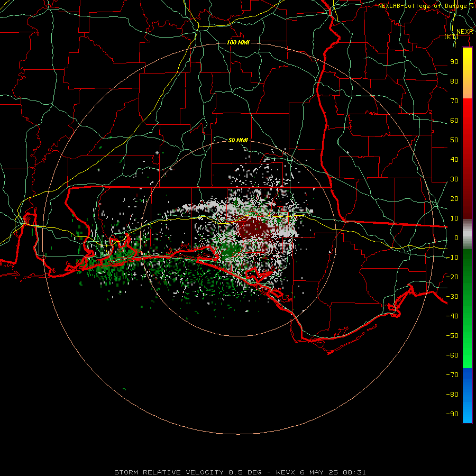Click the 90 value on velocity scale
Image resolution: width=476 pixels, height=476 pixels.
[454, 62]
